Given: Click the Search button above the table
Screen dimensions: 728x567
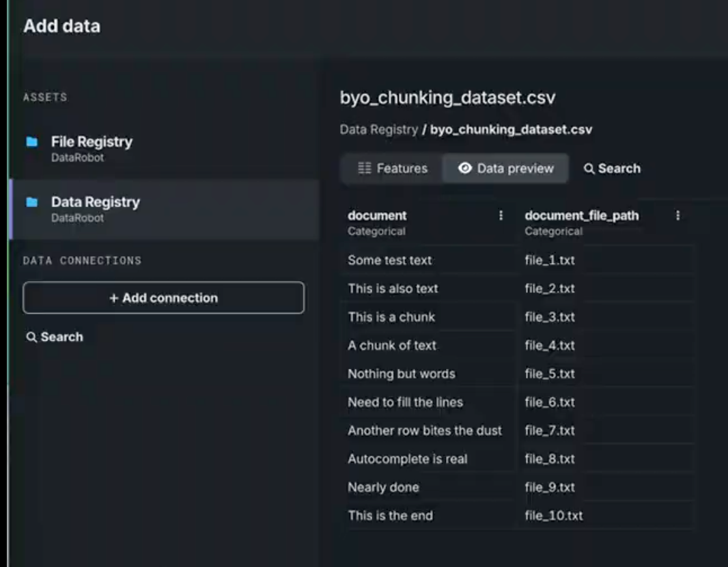Looking at the screenshot, I should click(612, 169).
